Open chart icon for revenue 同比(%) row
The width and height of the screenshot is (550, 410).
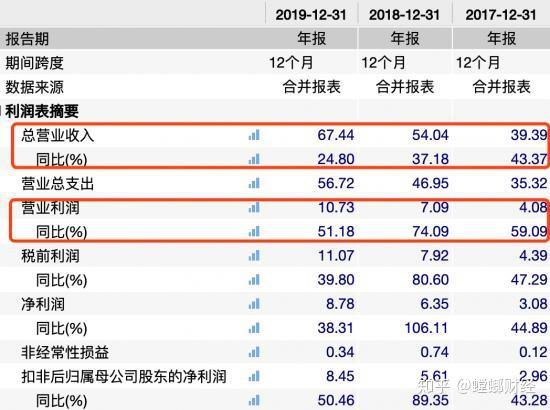pyautogui.click(x=254, y=159)
